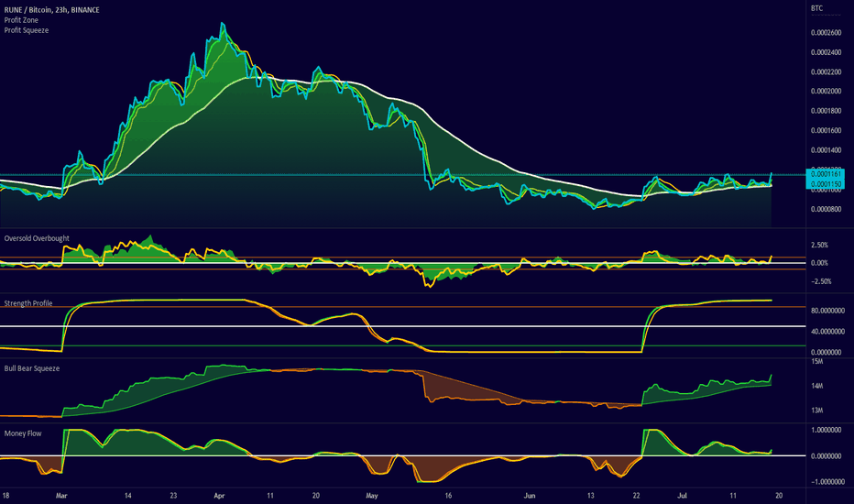This screenshot has width=854, height=504.
Task: Click the "20" date label following Apr
Action: click(316, 495)
